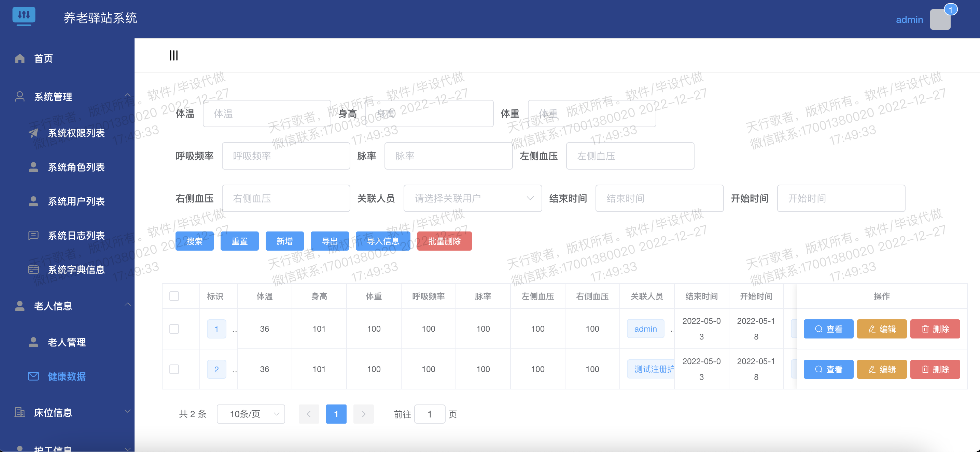This screenshot has width=980, height=452.
Task: Open the 关联人员 user dropdown
Action: tap(472, 198)
